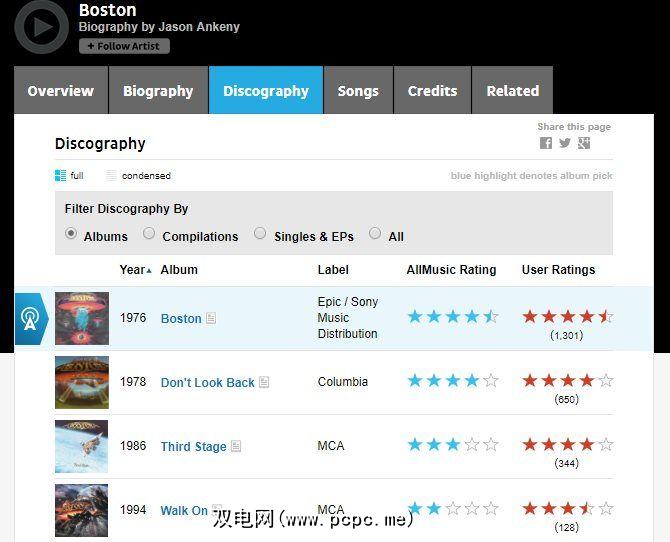
Task: Select the Discography tab
Action: pyautogui.click(x=266, y=91)
